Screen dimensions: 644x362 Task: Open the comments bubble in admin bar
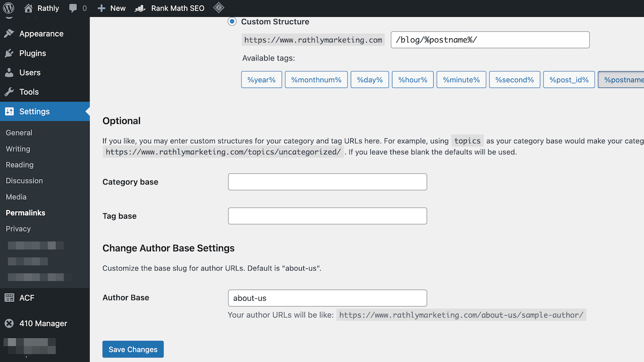[73, 8]
